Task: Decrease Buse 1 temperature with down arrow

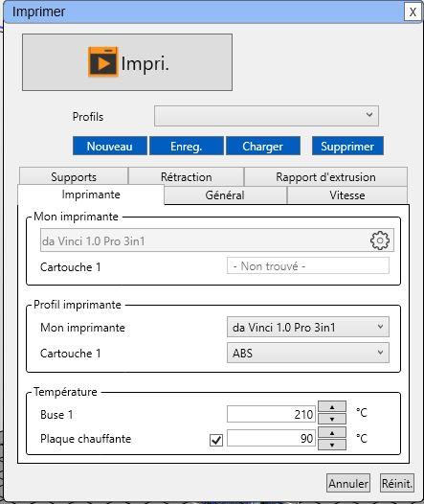Action: coord(332,419)
